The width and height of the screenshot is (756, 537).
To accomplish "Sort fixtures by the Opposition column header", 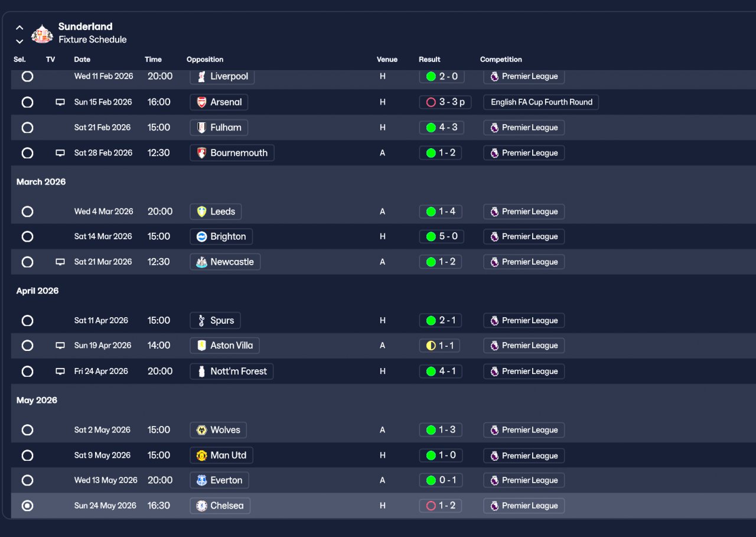I will click(205, 60).
